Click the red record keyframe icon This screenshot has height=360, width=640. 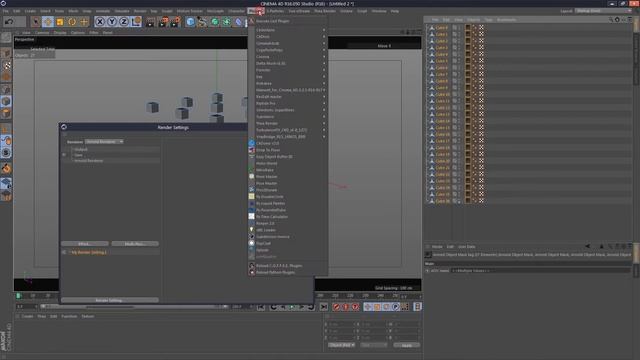(336, 307)
